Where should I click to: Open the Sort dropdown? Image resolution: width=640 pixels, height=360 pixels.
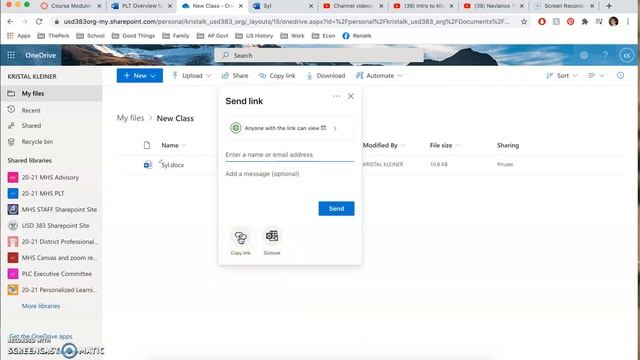562,76
